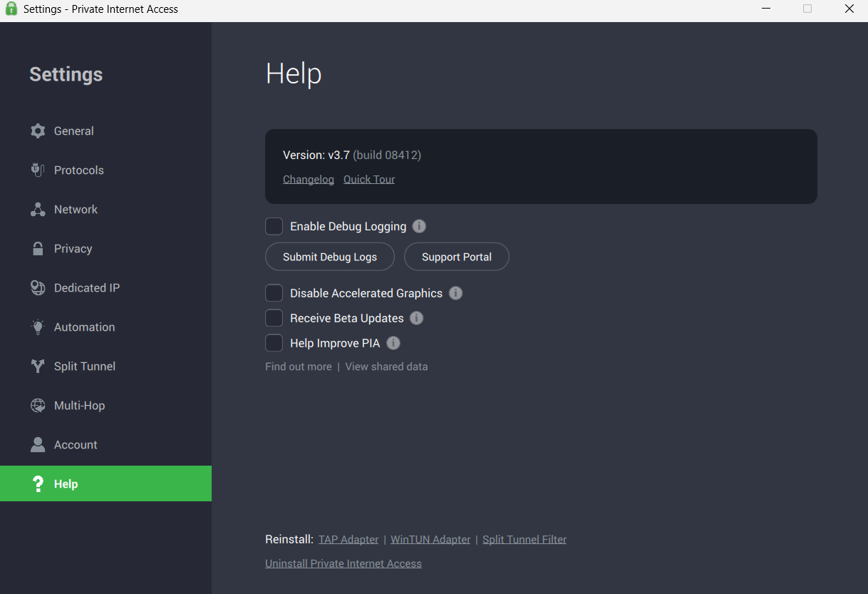Click the Network nodes icon
This screenshot has width=868, height=594.
38,210
